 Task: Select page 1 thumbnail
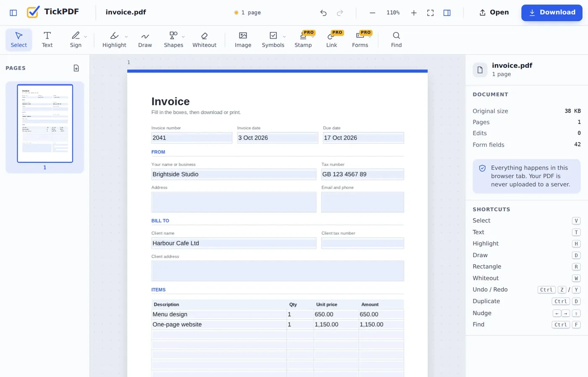coord(45,123)
